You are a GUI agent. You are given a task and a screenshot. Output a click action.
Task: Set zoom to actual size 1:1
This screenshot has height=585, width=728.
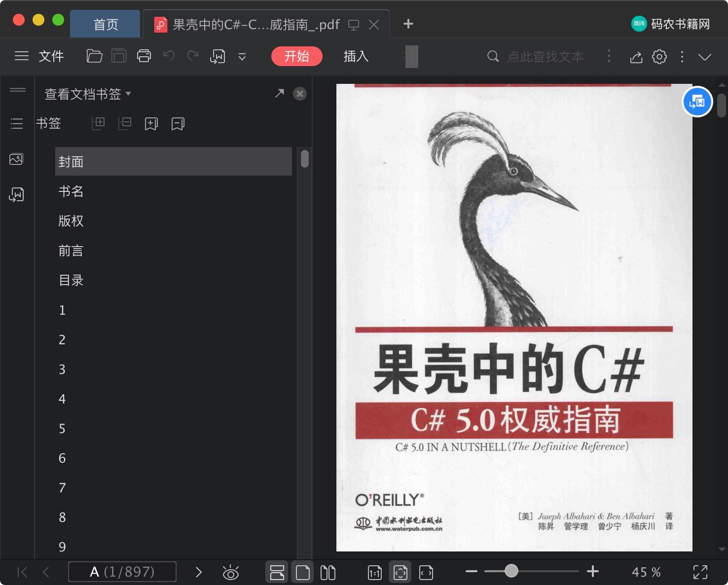[375, 572]
